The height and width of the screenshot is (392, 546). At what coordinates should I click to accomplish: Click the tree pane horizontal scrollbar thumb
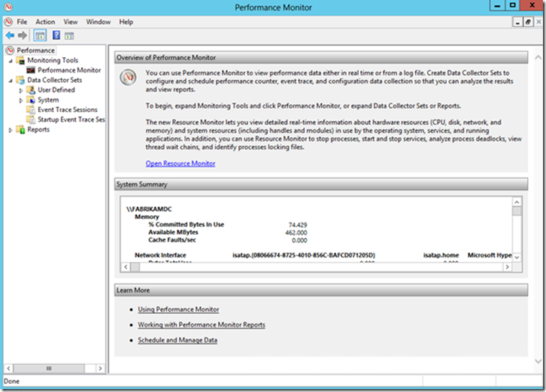(x=49, y=369)
